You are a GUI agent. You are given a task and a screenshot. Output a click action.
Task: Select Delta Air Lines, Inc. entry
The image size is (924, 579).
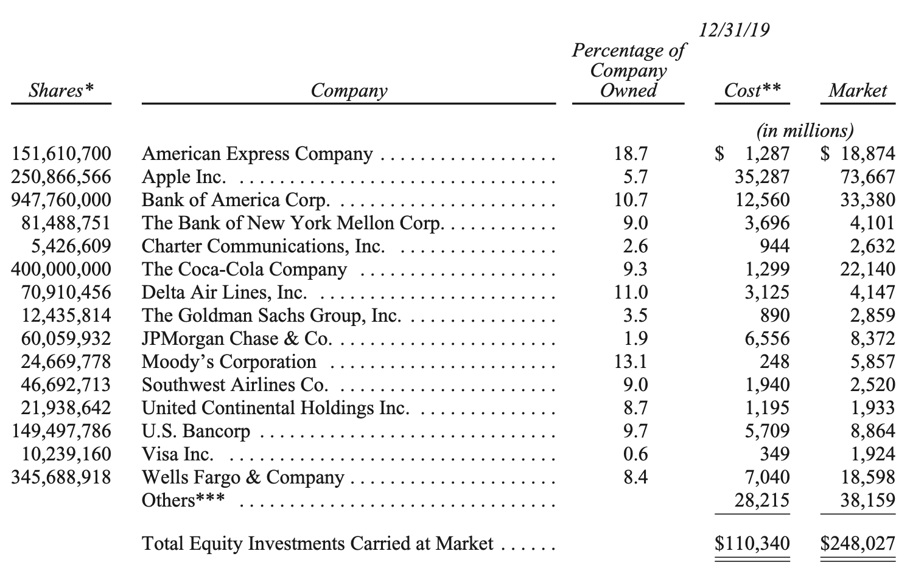224,293
